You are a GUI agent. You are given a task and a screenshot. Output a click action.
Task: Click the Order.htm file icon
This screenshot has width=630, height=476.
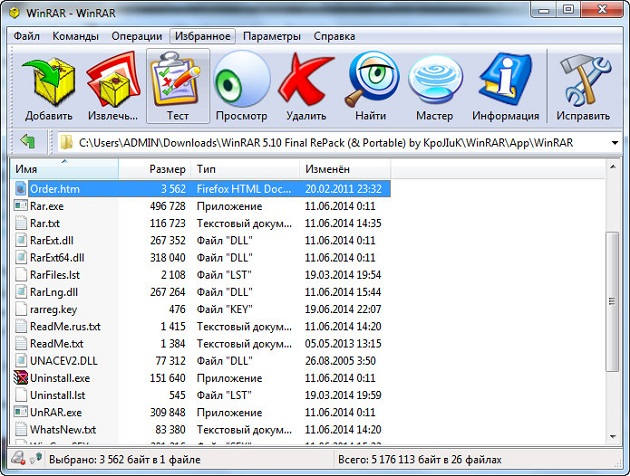coord(20,189)
